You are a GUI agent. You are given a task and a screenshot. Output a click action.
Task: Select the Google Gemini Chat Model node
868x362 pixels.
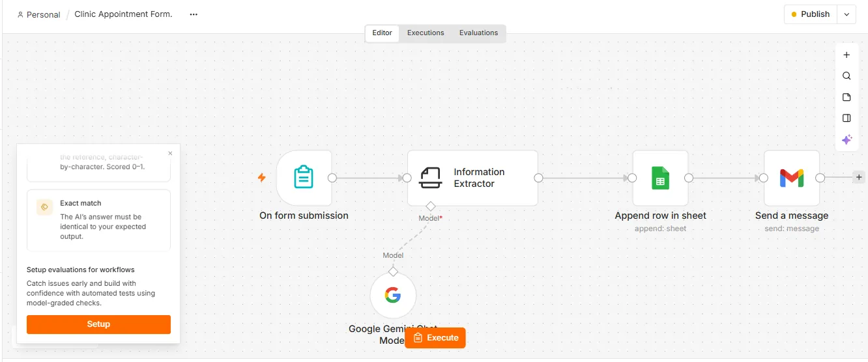(393, 296)
